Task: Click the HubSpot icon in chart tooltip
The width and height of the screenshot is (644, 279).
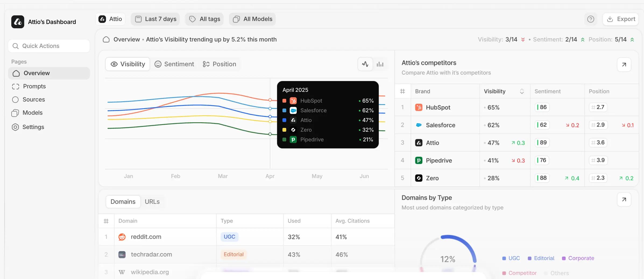Action: (293, 101)
